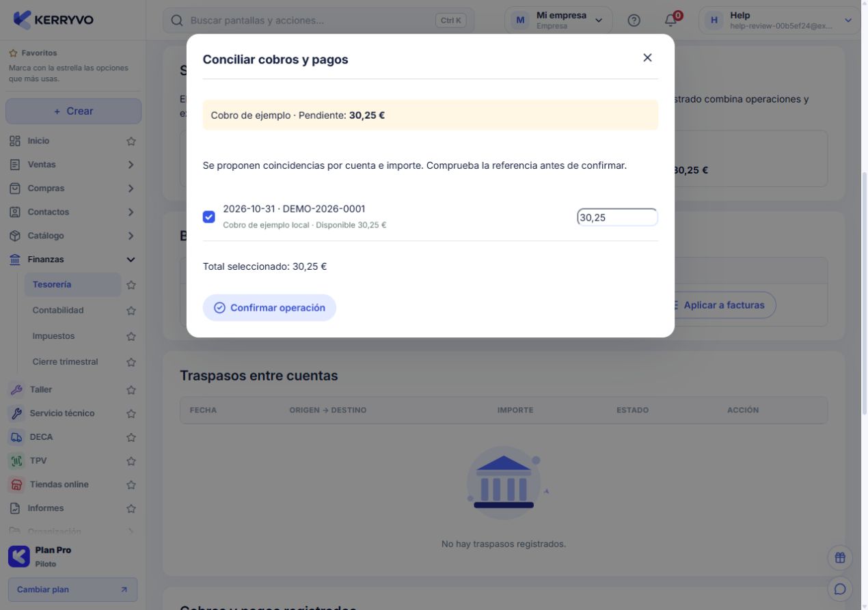The image size is (868, 610).
Task: Click the Compras bag icon
Action: click(x=15, y=189)
